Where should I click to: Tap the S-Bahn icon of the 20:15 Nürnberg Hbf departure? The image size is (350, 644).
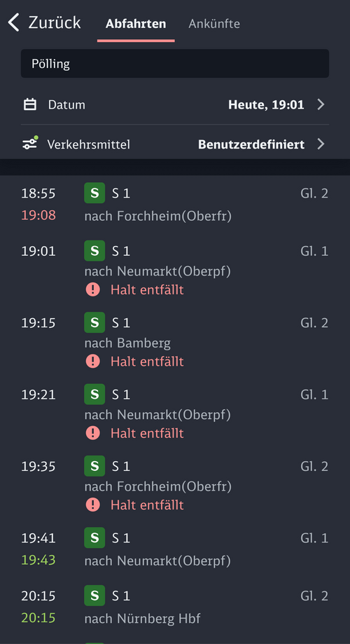pos(94,595)
